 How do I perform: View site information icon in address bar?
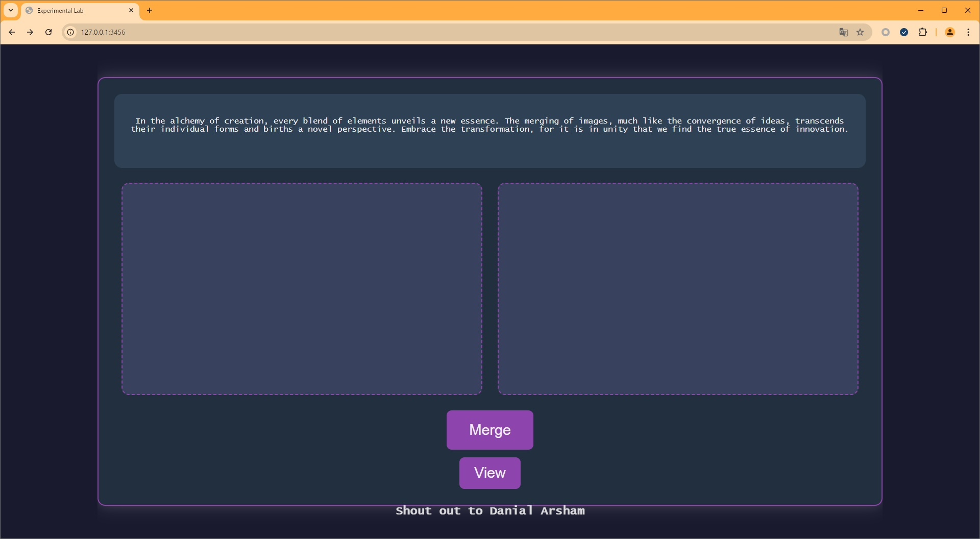(x=70, y=32)
